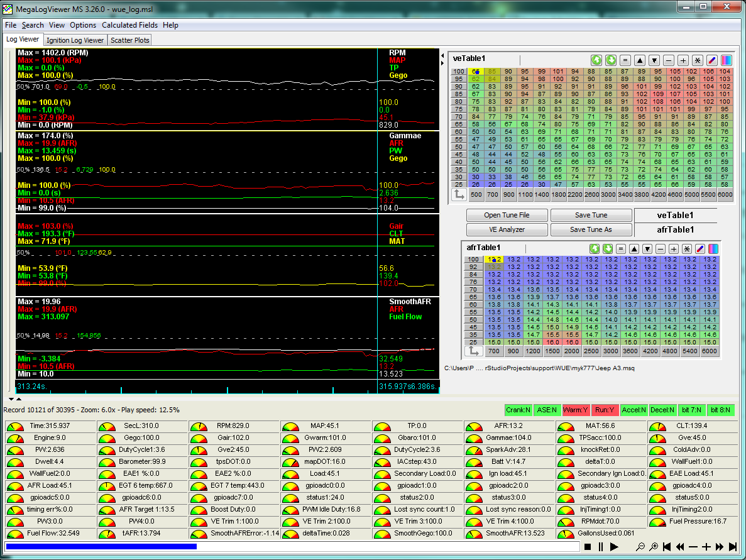The height and width of the screenshot is (560, 746).
Task: Open the Help menu
Action: click(x=170, y=25)
